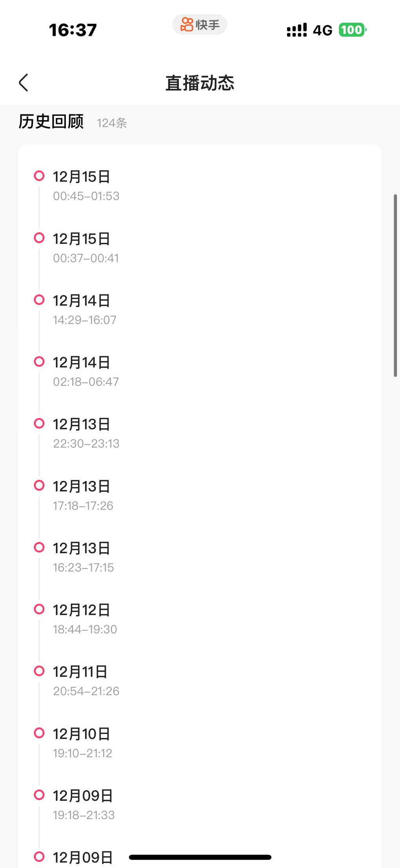Open the 12月14日 02:18–06:47 live record

tap(85, 371)
